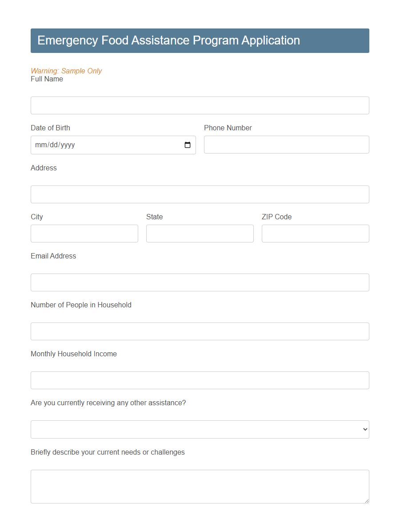Click the needs or challenges text area
Screen dimensions: 400x532
[x=200, y=485]
